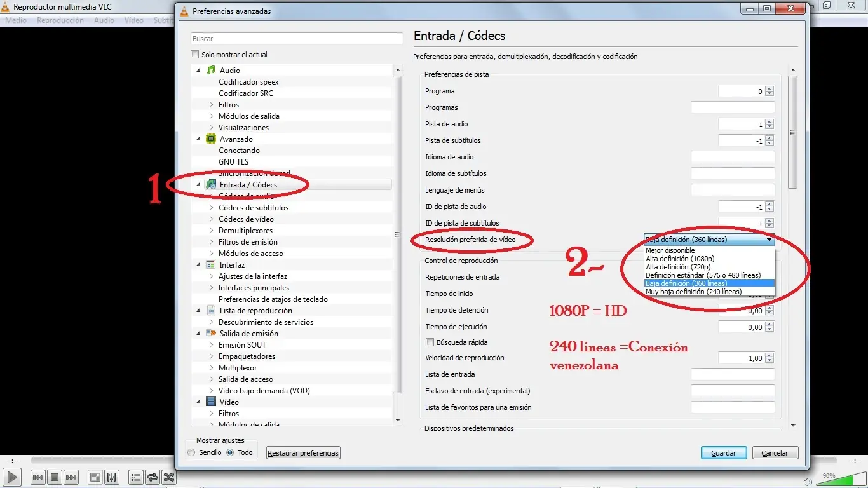Viewport: 868px width, 488px height.
Task: Open the Resolución preferida de vídeo dropdown arrow
Action: (770, 240)
